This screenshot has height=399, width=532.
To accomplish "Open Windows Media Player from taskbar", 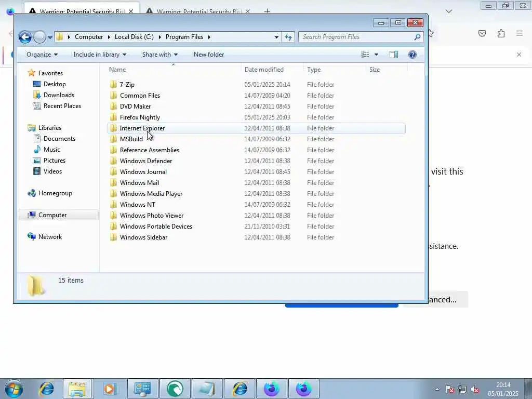I will [109, 389].
